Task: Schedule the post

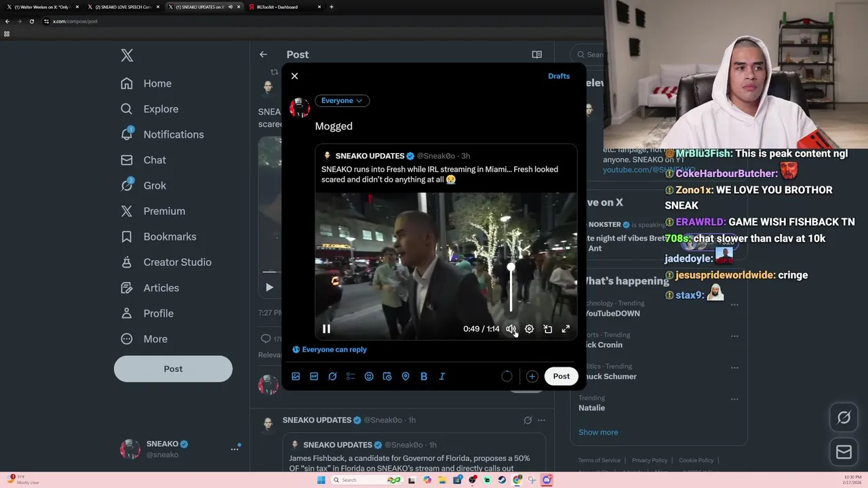Action: click(387, 376)
